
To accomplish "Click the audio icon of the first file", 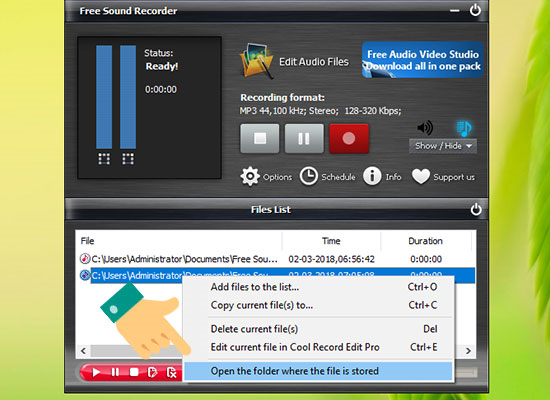I will tap(85, 259).
